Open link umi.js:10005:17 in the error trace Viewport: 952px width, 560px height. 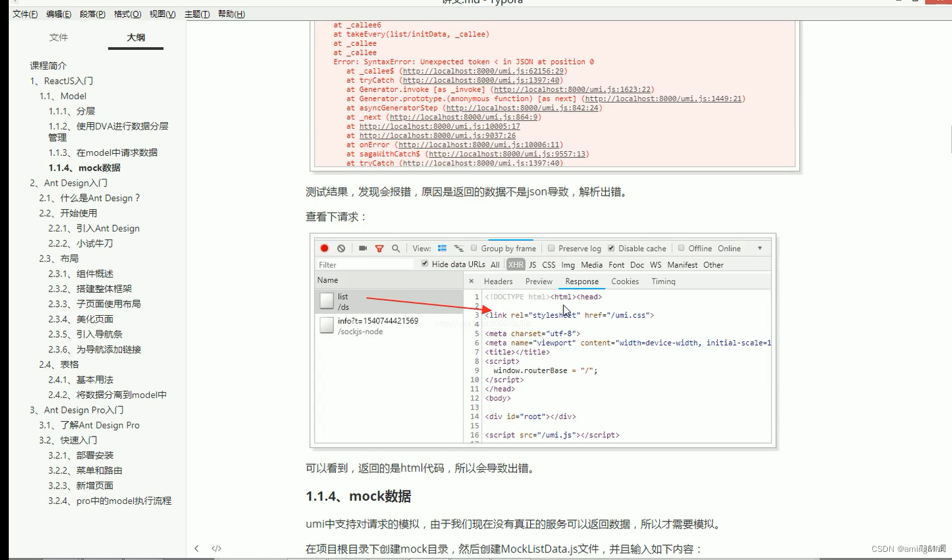[x=439, y=126]
